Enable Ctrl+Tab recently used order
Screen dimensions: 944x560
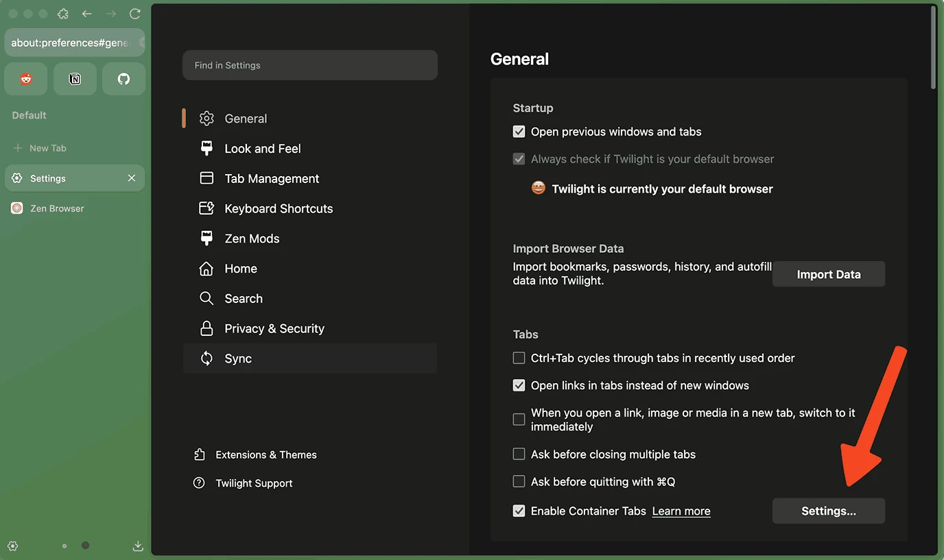519,358
